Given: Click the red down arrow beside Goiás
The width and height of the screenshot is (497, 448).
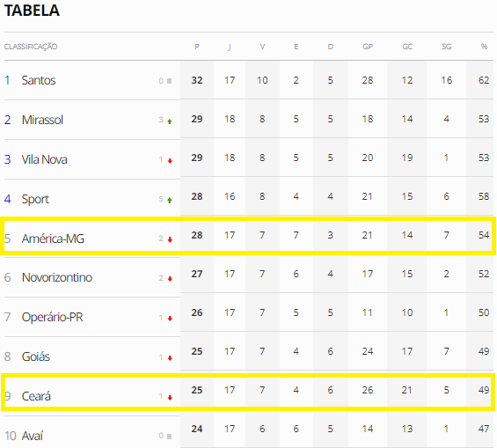Looking at the screenshot, I should coord(170,358).
